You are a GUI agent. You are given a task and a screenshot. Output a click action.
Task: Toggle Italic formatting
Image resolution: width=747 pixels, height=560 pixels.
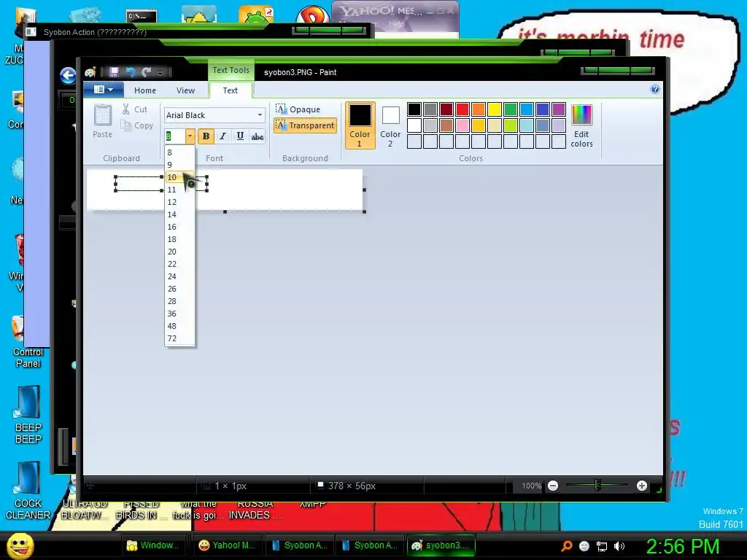(222, 136)
